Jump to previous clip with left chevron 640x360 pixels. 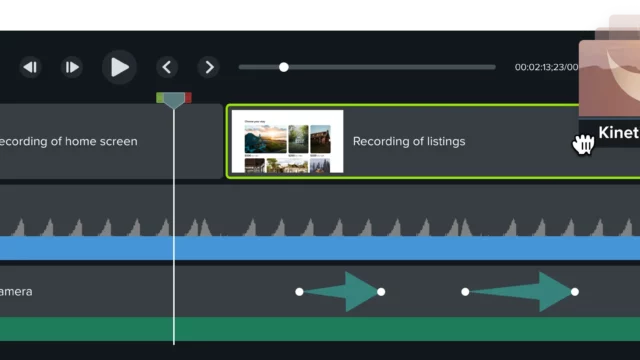point(167,67)
